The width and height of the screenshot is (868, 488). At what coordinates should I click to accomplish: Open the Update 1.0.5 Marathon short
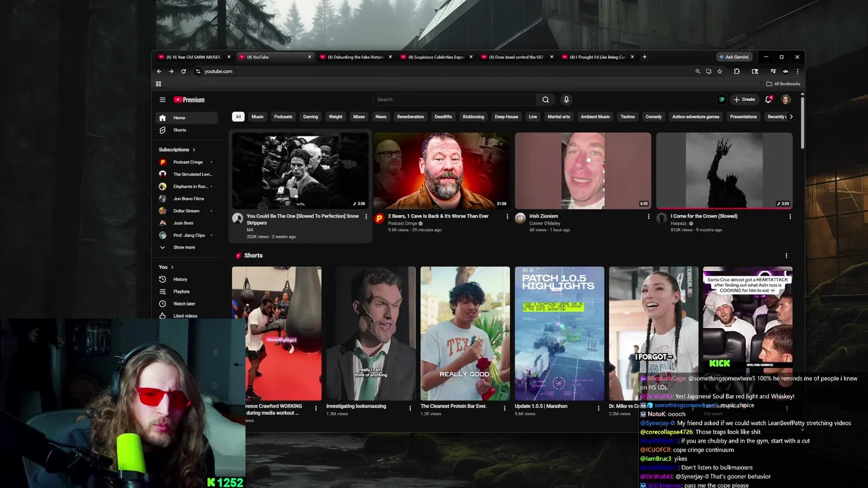(559, 333)
